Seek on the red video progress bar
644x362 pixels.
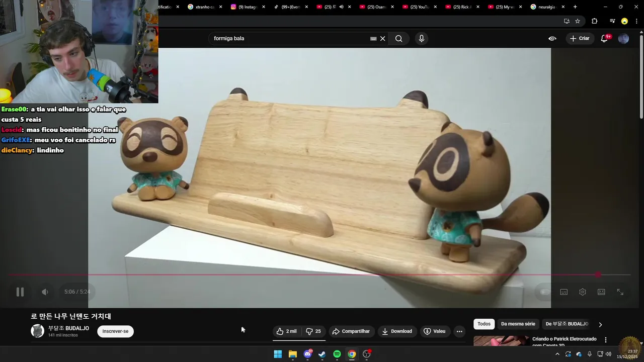[x=319, y=275]
